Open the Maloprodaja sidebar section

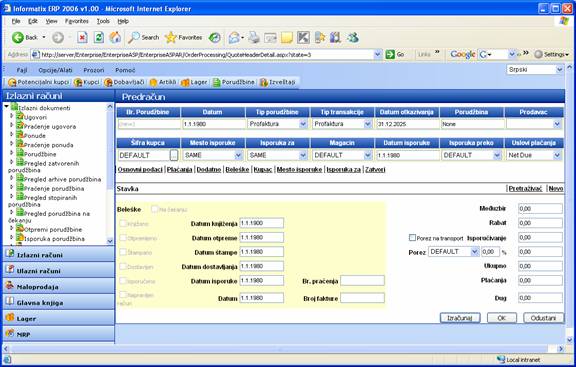tap(59, 287)
